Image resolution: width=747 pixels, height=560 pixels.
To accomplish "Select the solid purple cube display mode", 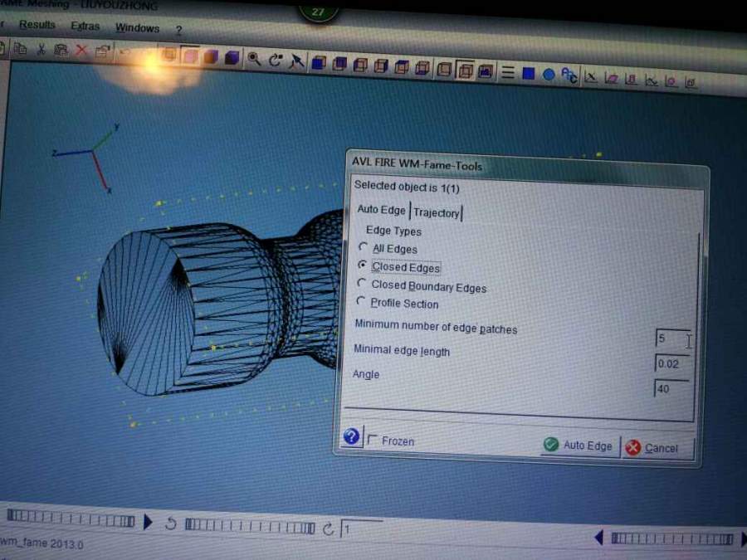I will pos(232,57).
